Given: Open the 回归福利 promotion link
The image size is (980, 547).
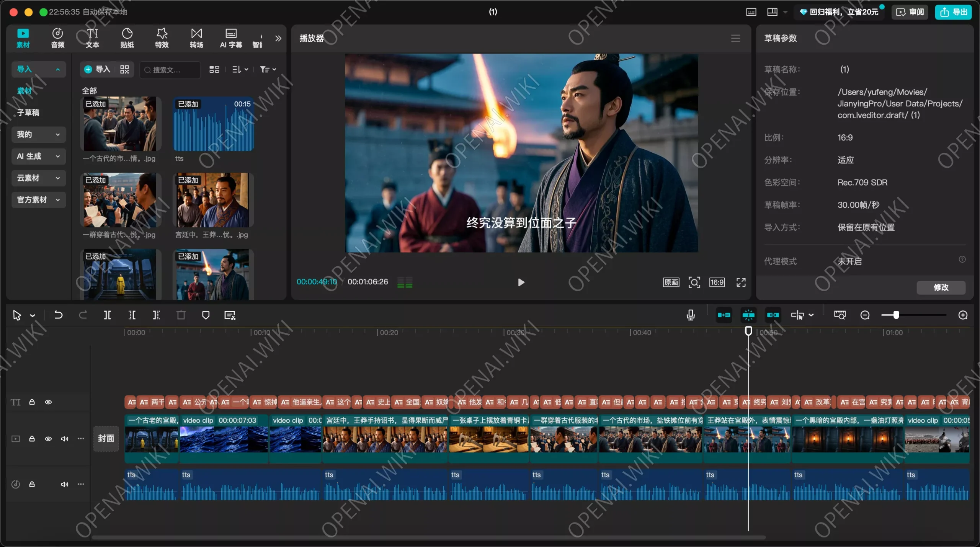Looking at the screenshot, I should click(839, 12).
